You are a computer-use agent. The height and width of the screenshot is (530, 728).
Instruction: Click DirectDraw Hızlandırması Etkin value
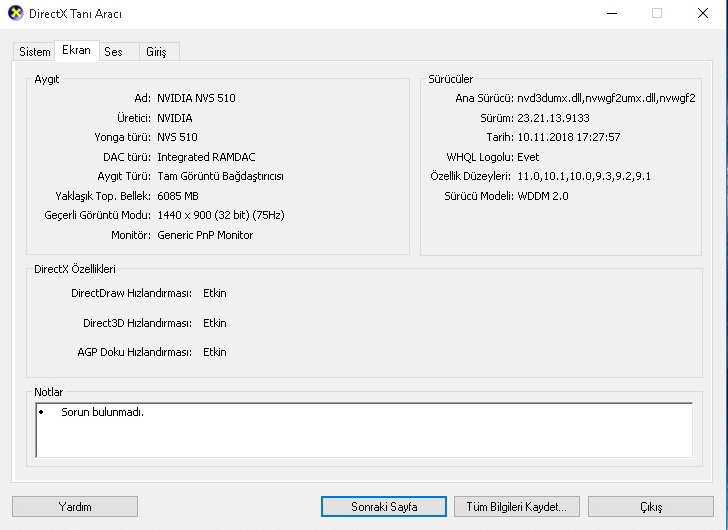(x=214, y=293)
